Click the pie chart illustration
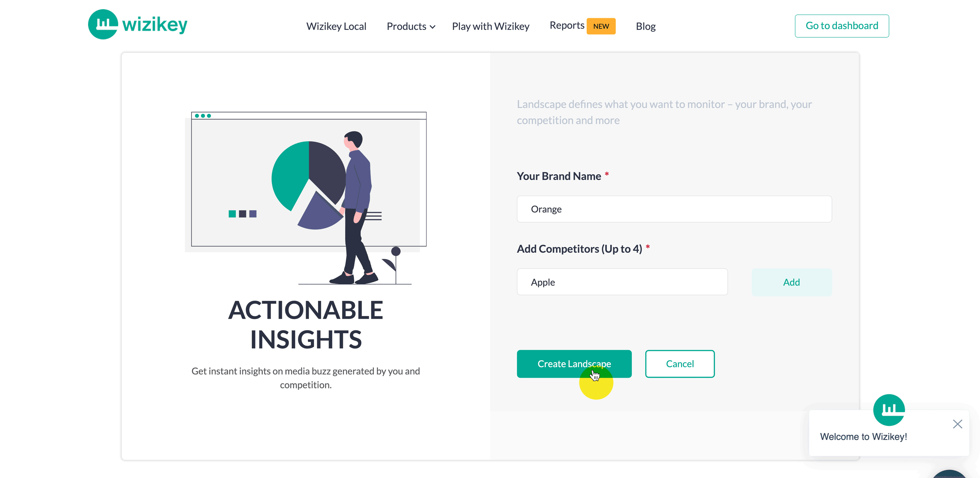Screen dimensions: 980x478 (309, 185)
